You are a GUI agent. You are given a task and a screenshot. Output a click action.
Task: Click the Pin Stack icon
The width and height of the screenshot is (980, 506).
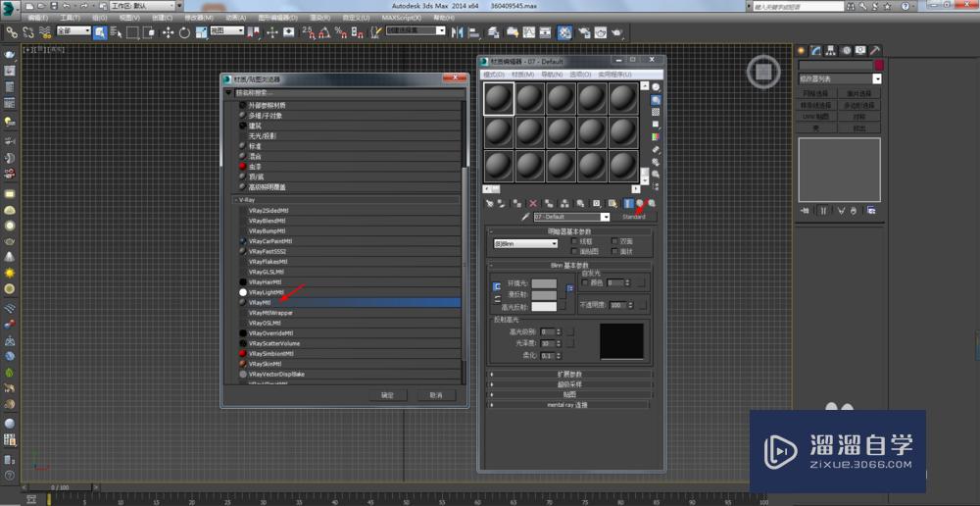807,210
